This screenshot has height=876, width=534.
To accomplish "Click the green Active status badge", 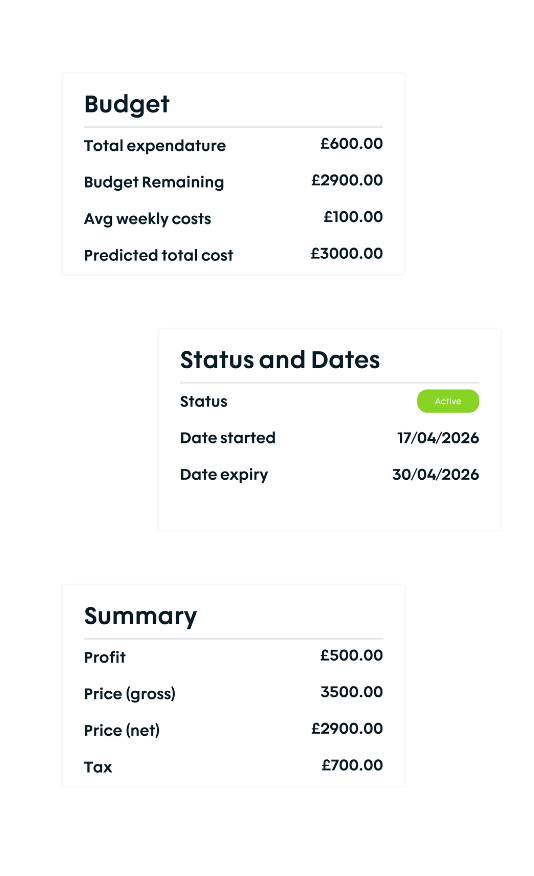I will point(447,401).
